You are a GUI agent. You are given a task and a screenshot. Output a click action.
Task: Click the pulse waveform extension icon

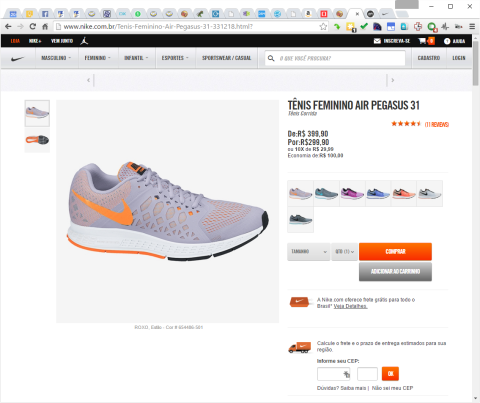pyautogui.click(x=445, y=27)
